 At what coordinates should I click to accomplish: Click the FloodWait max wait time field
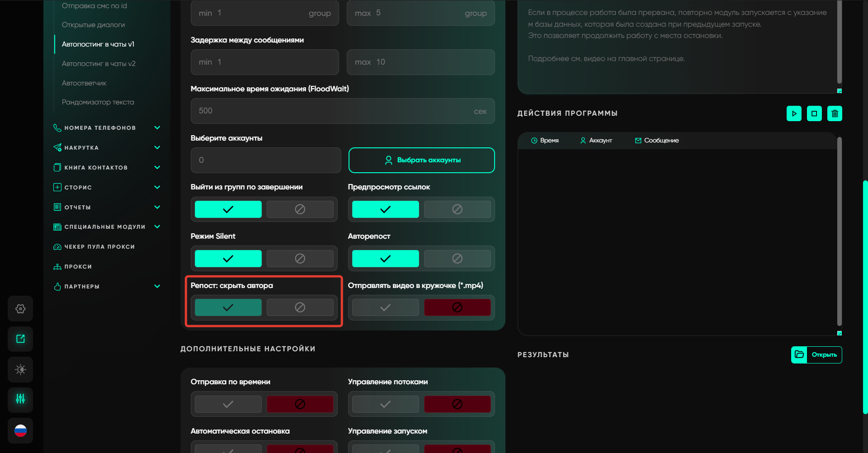click(x=335, y=111)
